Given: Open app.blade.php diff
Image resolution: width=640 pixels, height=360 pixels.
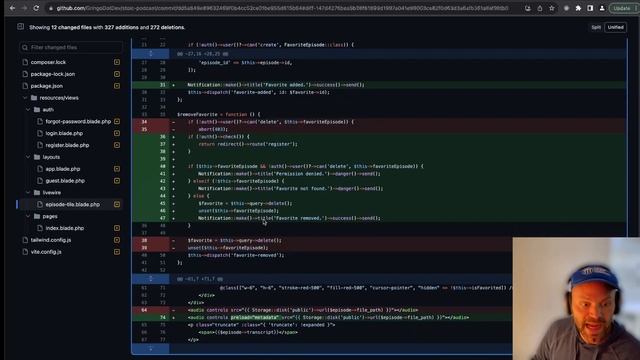Looking at the screenshot, I should [62, 169].
